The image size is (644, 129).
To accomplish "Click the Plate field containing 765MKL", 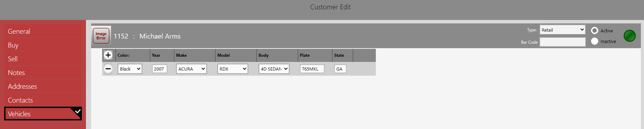I will coord(312,69).
